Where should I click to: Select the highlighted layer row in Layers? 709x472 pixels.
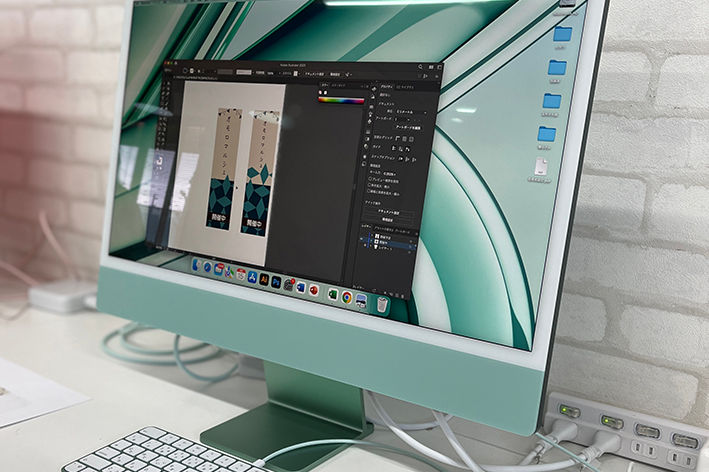coord(388,243)
